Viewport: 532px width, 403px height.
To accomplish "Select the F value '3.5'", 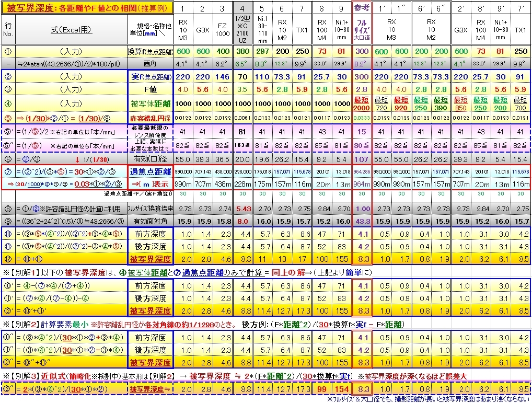I will [242, 89].
